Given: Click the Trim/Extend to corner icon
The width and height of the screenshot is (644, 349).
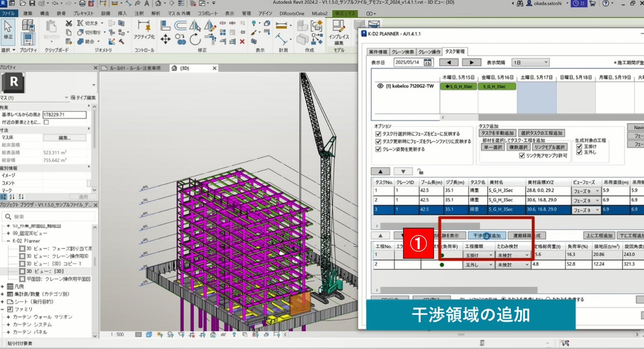Looking at the screenshot, I should (x=210, y=39).
